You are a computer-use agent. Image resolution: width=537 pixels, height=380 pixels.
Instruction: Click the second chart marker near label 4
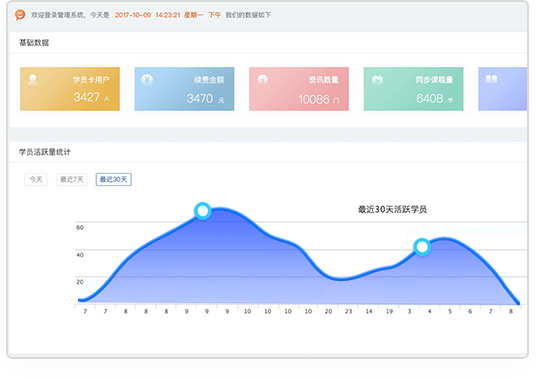coord(422,247)
